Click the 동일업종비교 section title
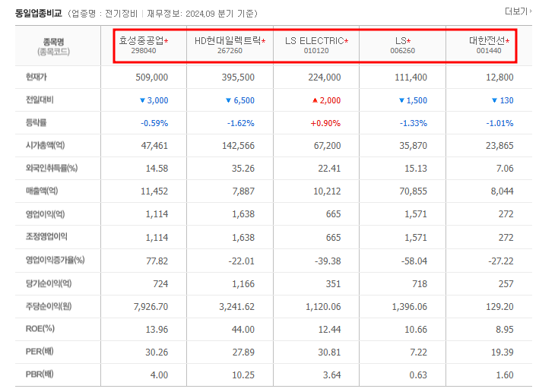Image resolution: width=539 pixels, height=392 pixels. (39, 14)
